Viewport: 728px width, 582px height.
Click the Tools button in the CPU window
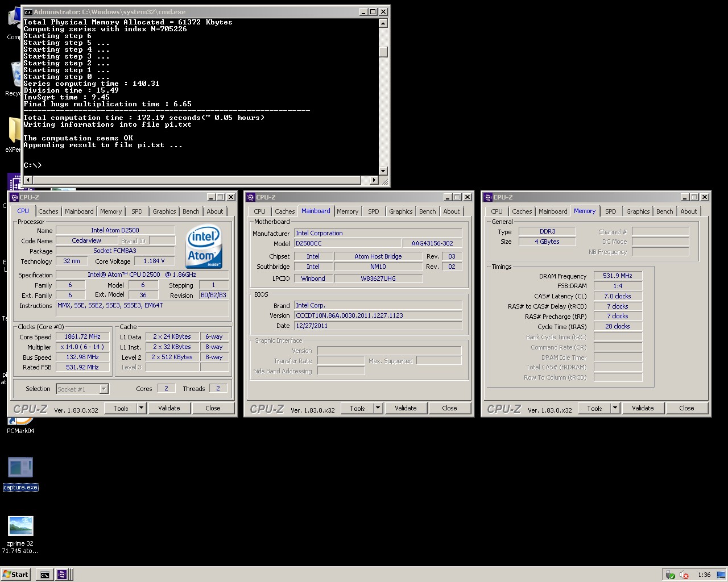click(121, 408)
